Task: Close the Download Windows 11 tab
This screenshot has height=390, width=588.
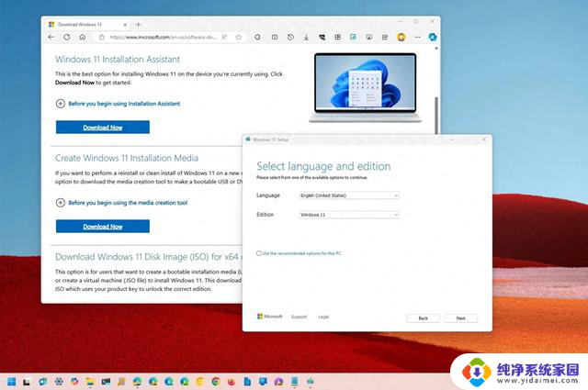Action: pyautogui.click(x=125, y=25)
